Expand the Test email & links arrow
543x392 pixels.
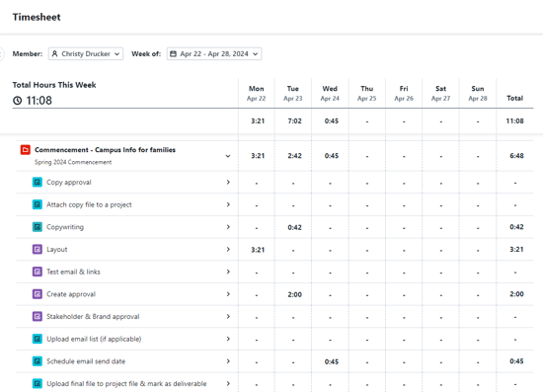[228, 272]
